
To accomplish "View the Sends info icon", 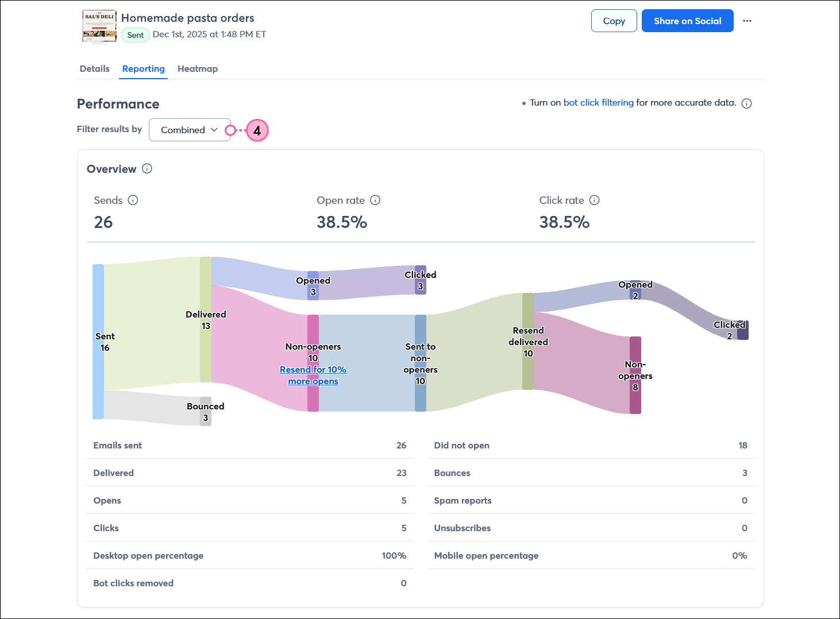I will tap(133, 200).
